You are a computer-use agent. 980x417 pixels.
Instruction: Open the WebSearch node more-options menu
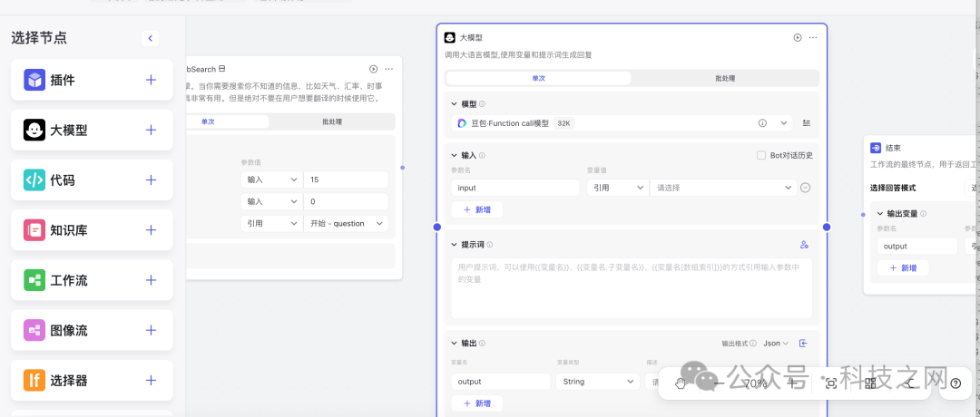[388, 69]
